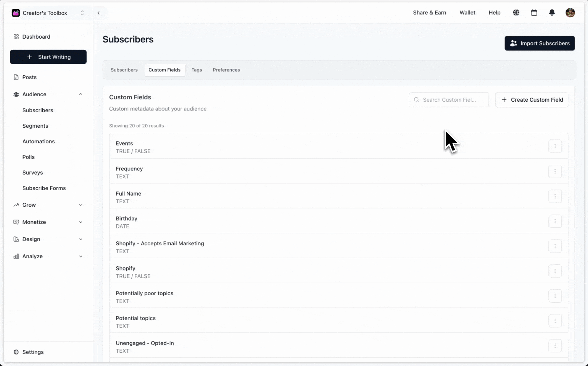Viewport: 588px width, 366px height.
Task: Open three-dot menu for Birthday field
Action: [x=555, y=221]
